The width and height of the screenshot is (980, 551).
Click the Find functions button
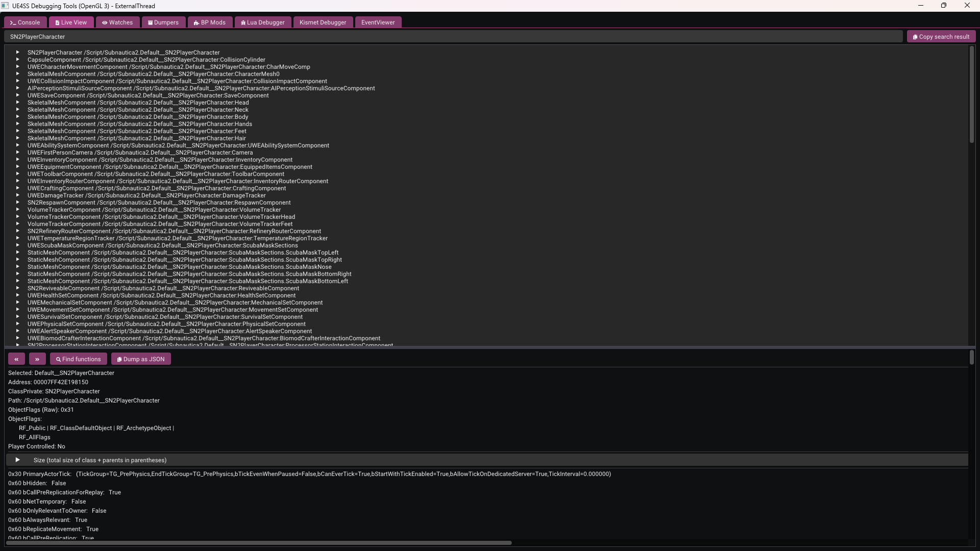(x=79, y=359)
